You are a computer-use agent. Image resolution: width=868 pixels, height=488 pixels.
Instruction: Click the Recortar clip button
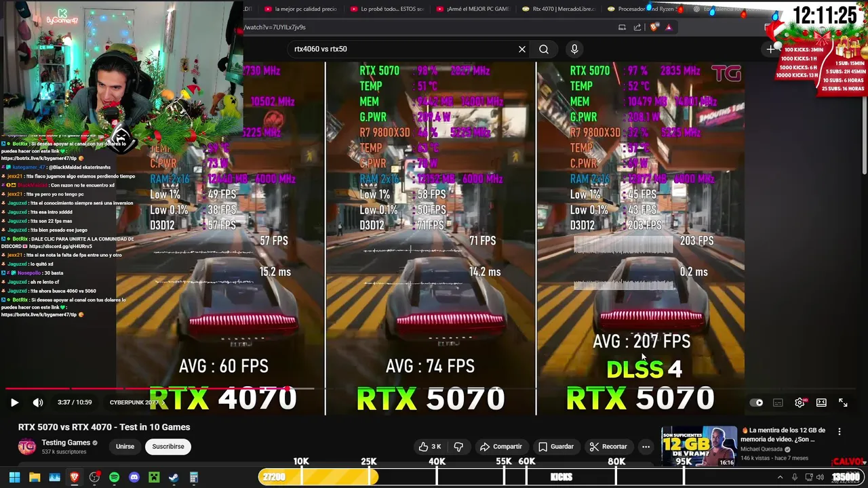point(608,447)
